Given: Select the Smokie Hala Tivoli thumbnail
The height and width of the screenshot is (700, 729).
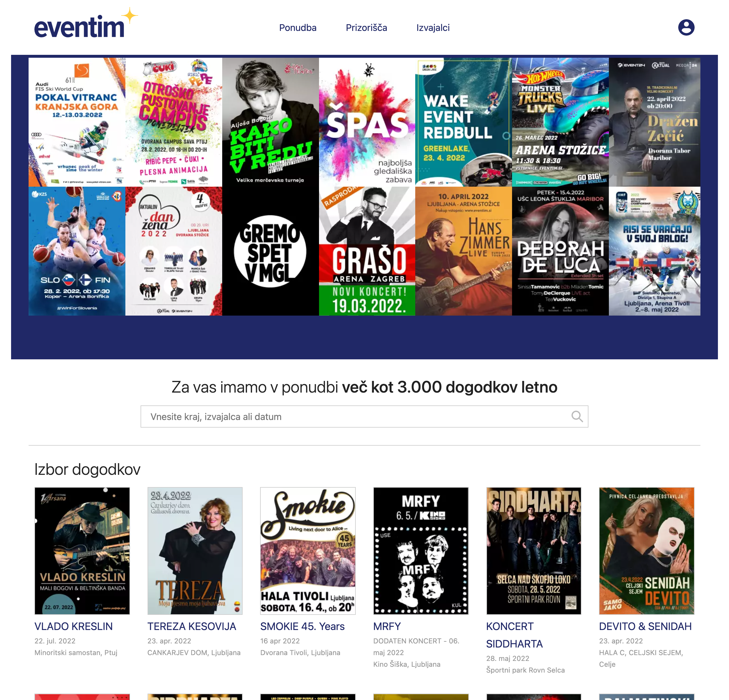Looking at the screenshot, I should point(308,550).
